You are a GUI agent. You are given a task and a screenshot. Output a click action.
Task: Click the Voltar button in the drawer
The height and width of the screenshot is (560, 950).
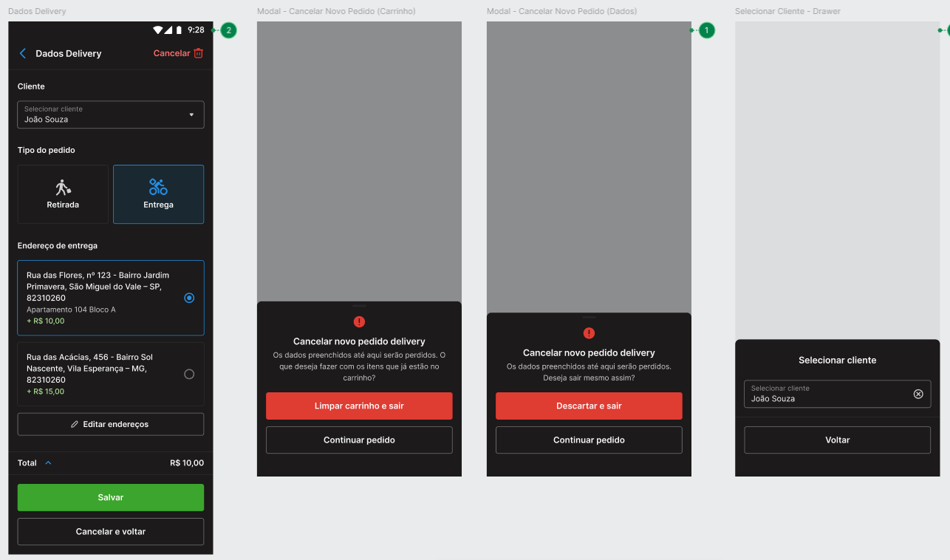(837, 440)
